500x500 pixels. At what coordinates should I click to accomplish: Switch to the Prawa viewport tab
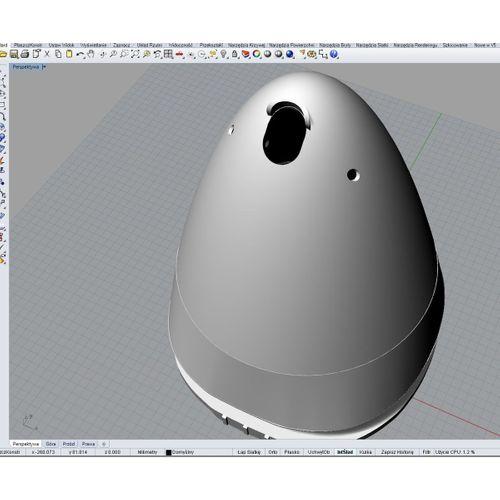[x=88, y=444]
